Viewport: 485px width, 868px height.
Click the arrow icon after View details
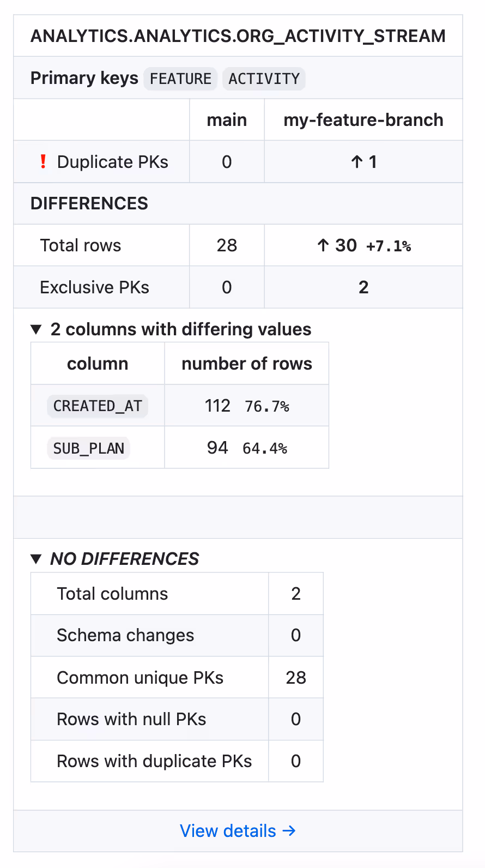click(289, 830)
